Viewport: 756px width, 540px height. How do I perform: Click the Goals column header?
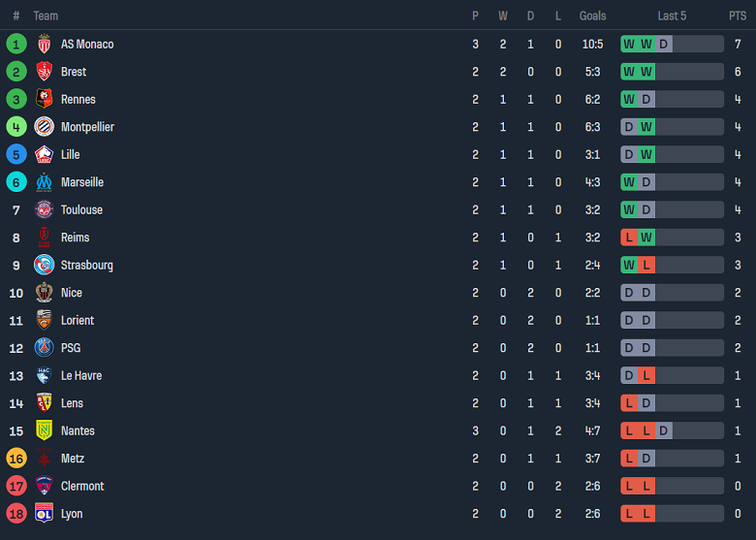(592, 16)
